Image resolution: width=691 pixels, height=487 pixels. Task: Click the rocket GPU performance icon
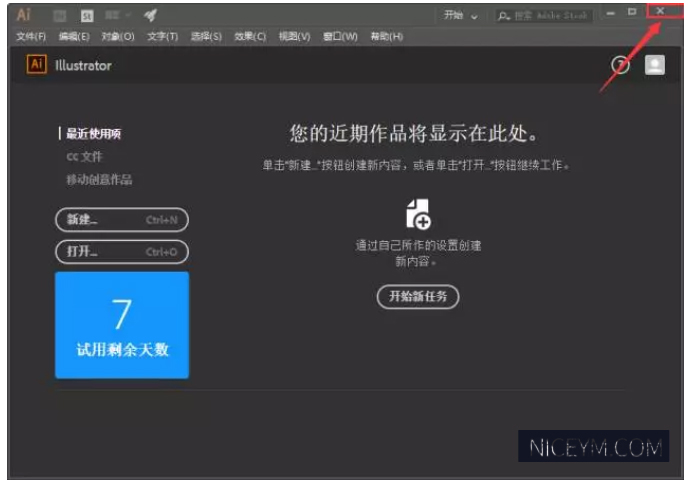point(150,15)
